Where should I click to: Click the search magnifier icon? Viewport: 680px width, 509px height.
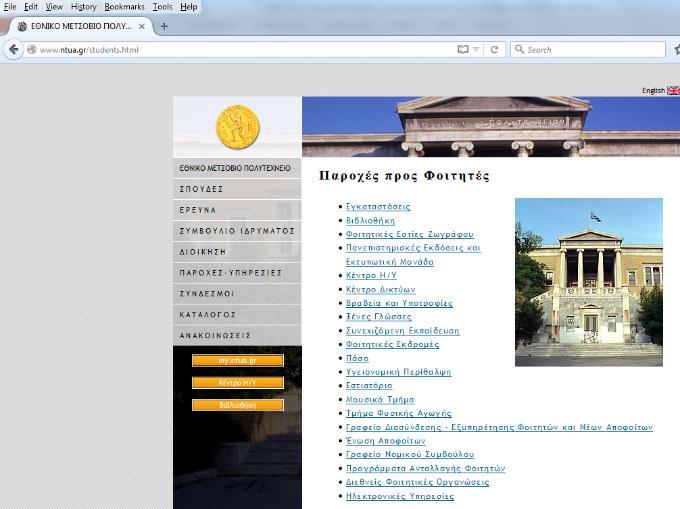pos(519,49)
